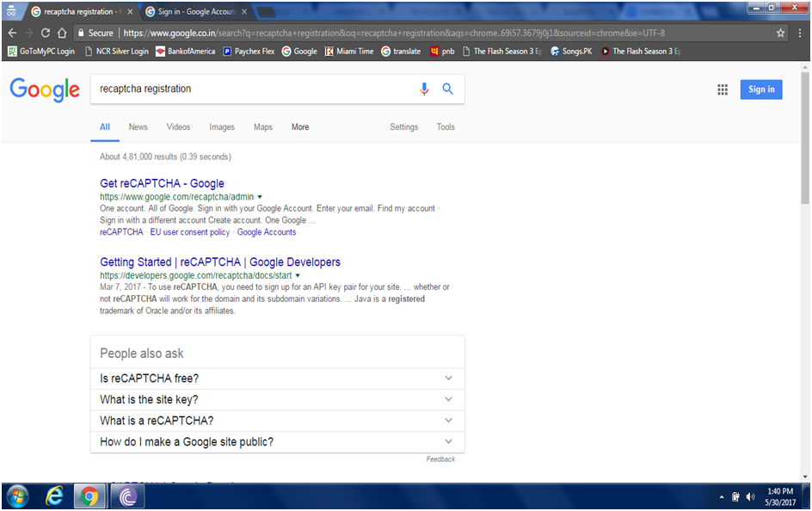The width and height of the screenshot is (812, 511).
Task: Click the voice search microphone icon
Action: tap(424, 89)
